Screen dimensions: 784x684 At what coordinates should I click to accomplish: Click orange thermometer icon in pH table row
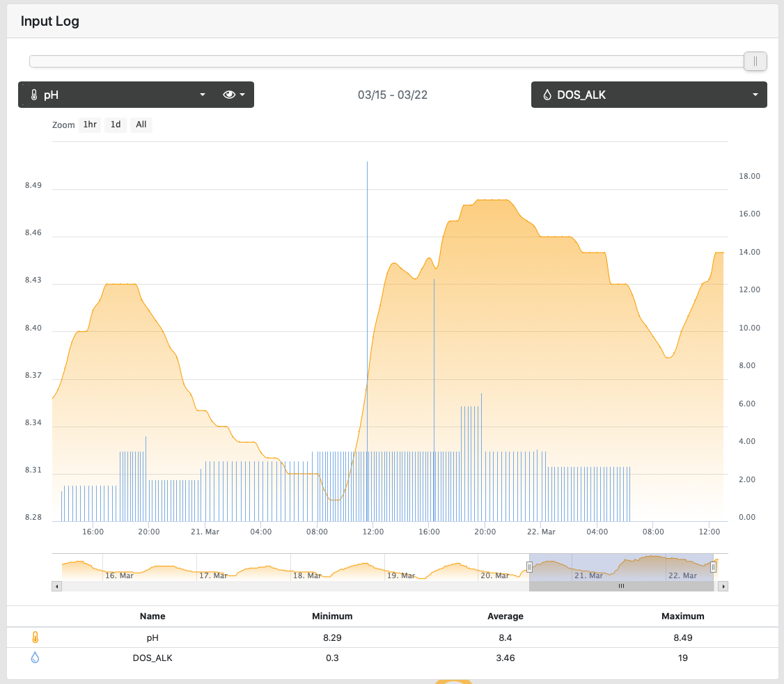pos(35,637)
